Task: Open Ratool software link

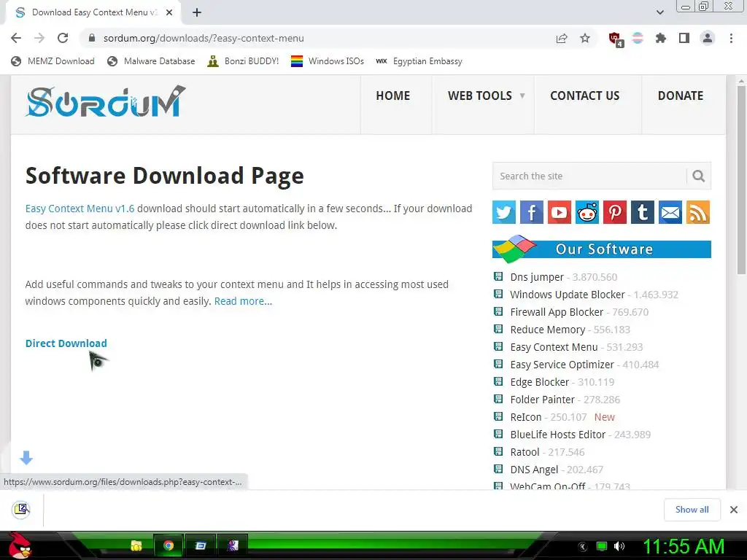Action: 525,452
